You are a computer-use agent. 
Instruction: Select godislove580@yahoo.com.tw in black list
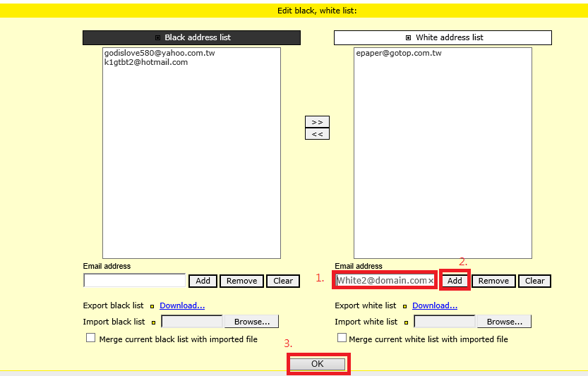[160, 53]
